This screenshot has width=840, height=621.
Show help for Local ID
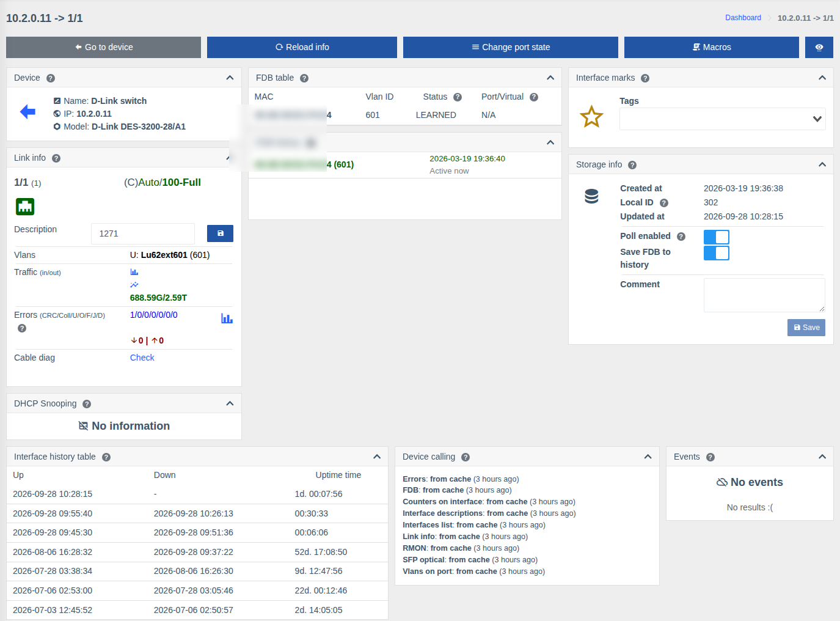[664, 203]
